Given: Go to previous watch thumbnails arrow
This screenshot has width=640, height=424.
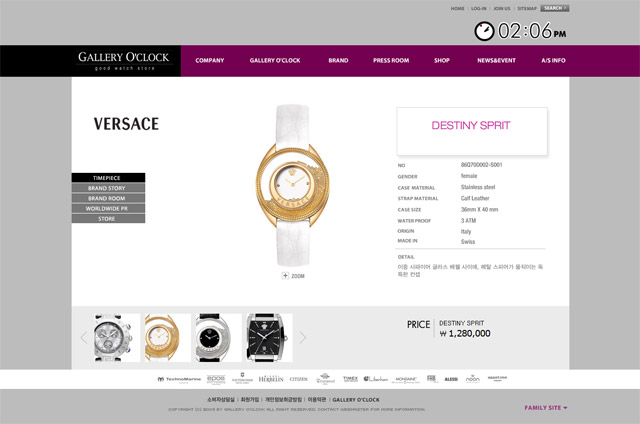Looking at the screenshot, I should (x=84, y=337).
